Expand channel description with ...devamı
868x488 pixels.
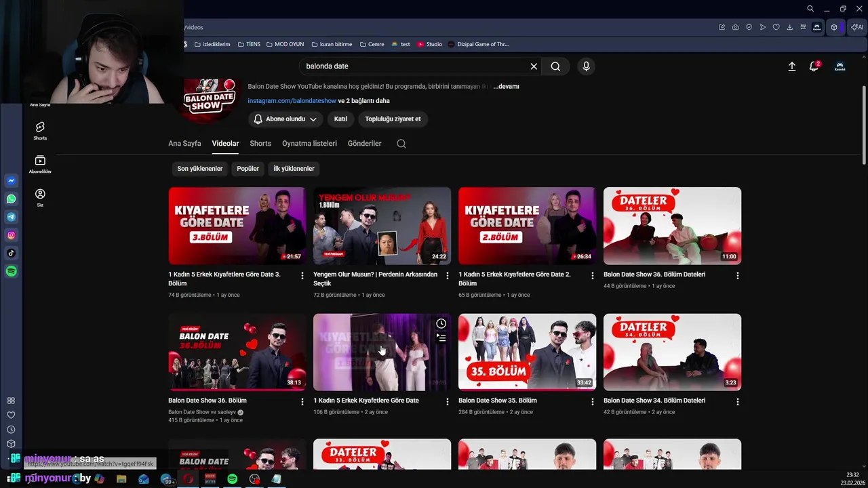[x=507, y=86]
